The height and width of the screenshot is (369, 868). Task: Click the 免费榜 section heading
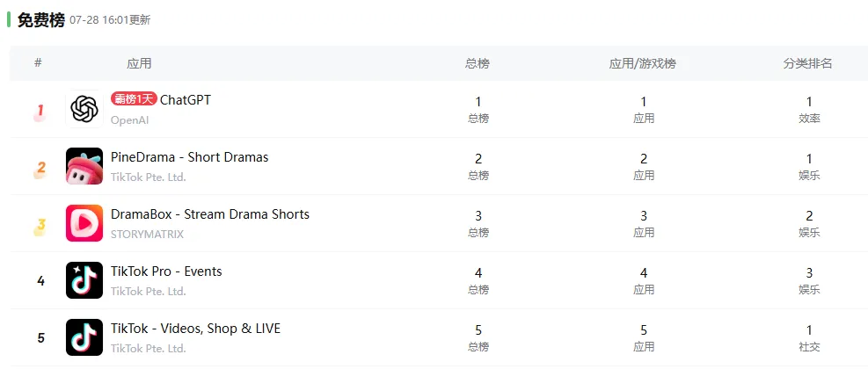click(41, 20)
